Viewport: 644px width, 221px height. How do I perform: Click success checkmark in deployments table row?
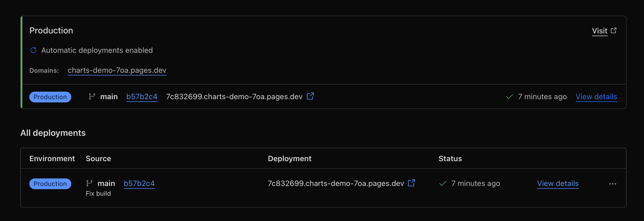pyautogui.click(x=443, y=184)
